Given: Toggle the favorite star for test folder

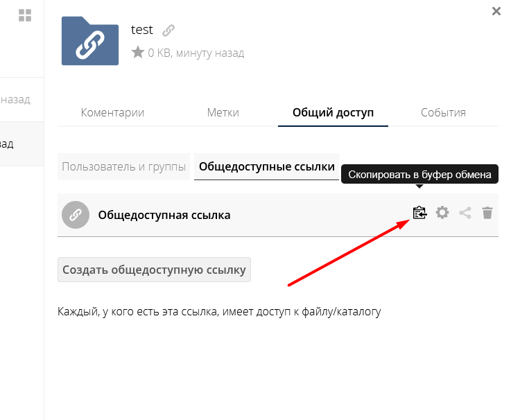Looking at the screenshot, I should click(137, 53).
